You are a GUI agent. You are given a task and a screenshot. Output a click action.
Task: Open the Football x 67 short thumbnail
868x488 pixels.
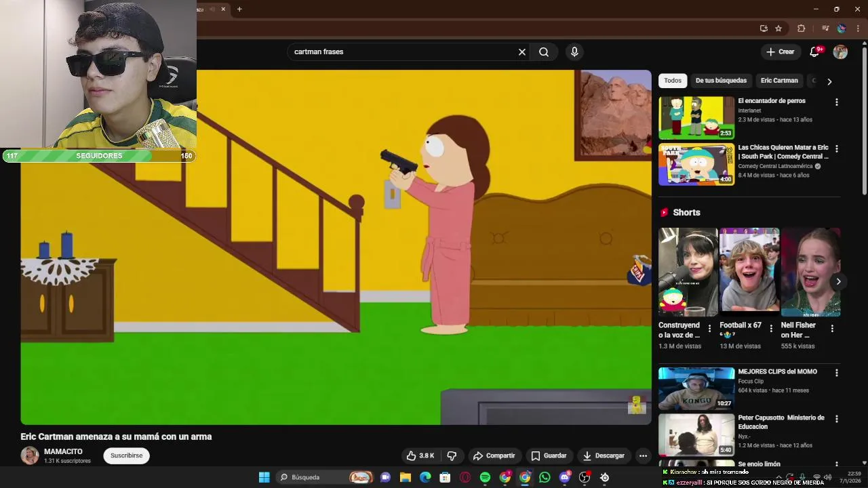click(749, 272)
